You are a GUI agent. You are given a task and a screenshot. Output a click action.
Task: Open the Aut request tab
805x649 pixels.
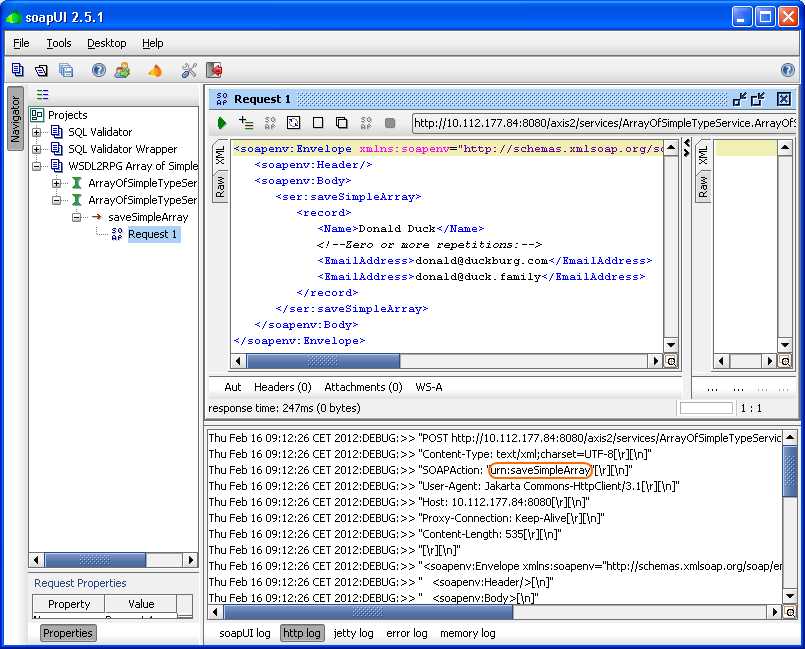(x=233, y=387)
